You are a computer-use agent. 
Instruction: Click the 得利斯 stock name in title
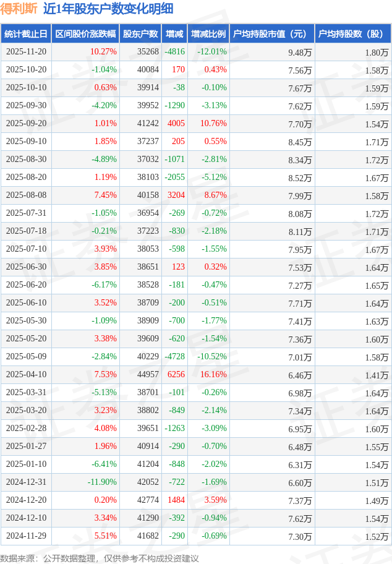[x=19, y=9]
